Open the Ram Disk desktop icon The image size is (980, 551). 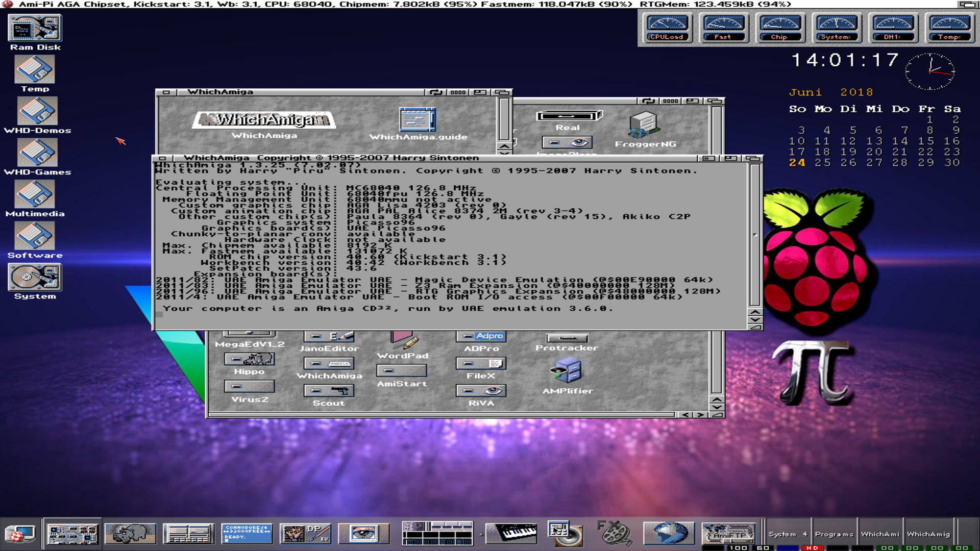coord(35,29)
